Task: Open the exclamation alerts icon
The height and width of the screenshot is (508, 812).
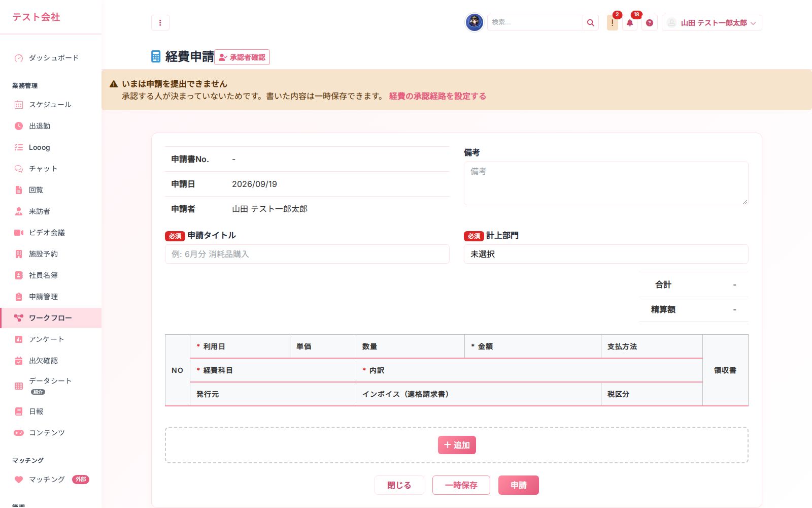Action: click(613, 23)
